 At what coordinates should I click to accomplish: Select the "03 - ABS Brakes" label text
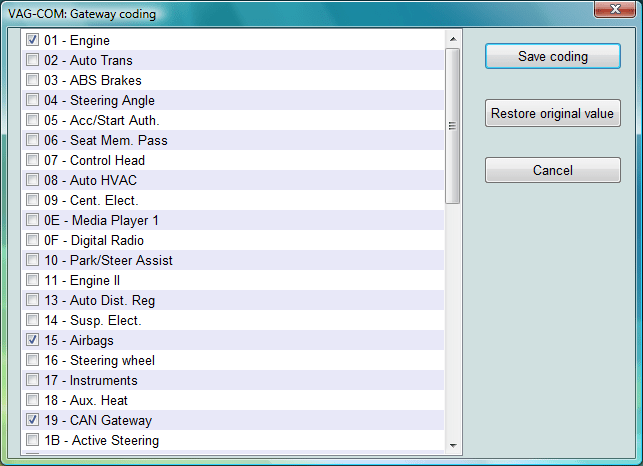pyautogui.click(x=93, y=80)
